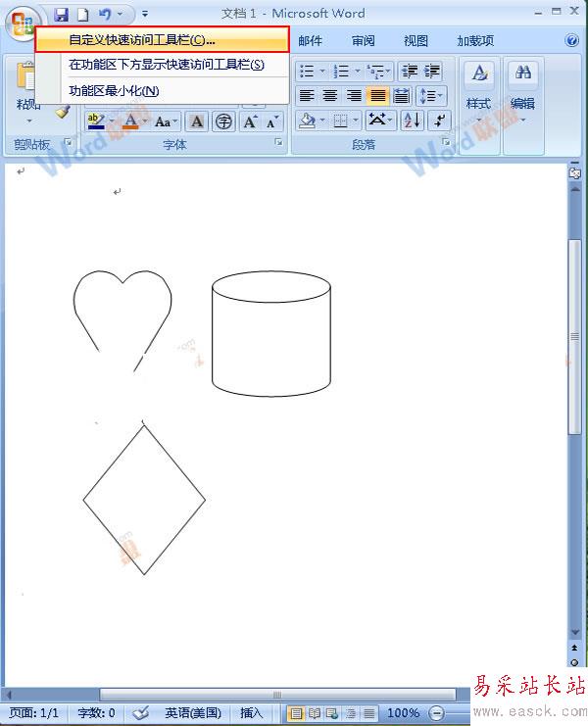Image resolution: width=588 pixels, height=726 pixels.
Task: Open the 段落 dialog launcher
Action: pos(446,142)
